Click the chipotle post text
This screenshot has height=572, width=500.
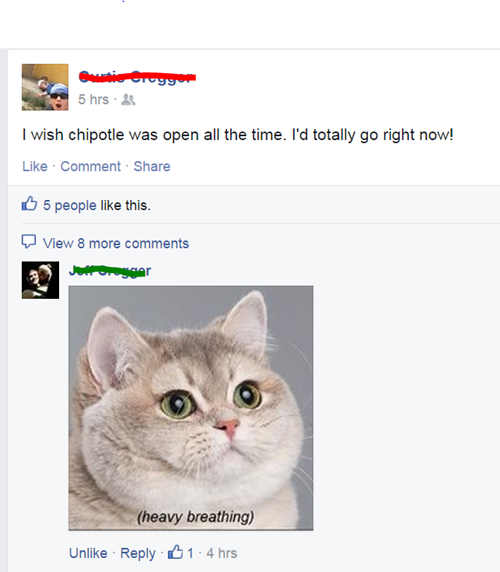(x=238, y=135)
